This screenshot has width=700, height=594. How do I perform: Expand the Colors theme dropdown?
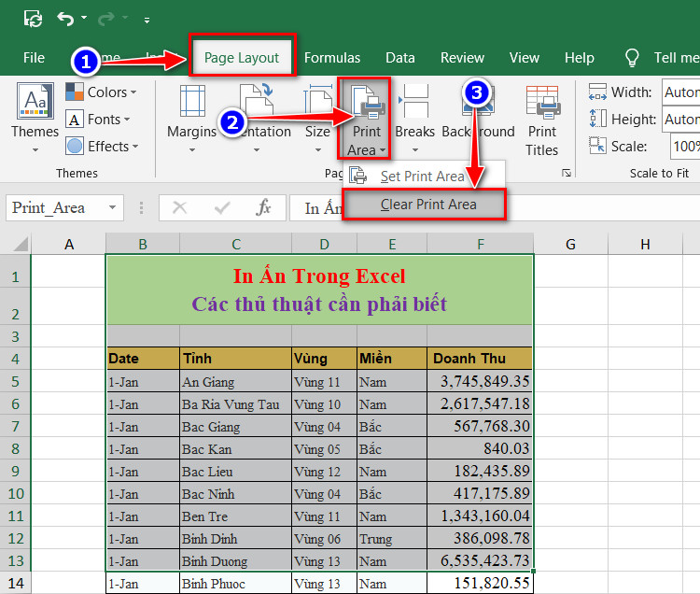pyautogui.click(x=101, y=92)
